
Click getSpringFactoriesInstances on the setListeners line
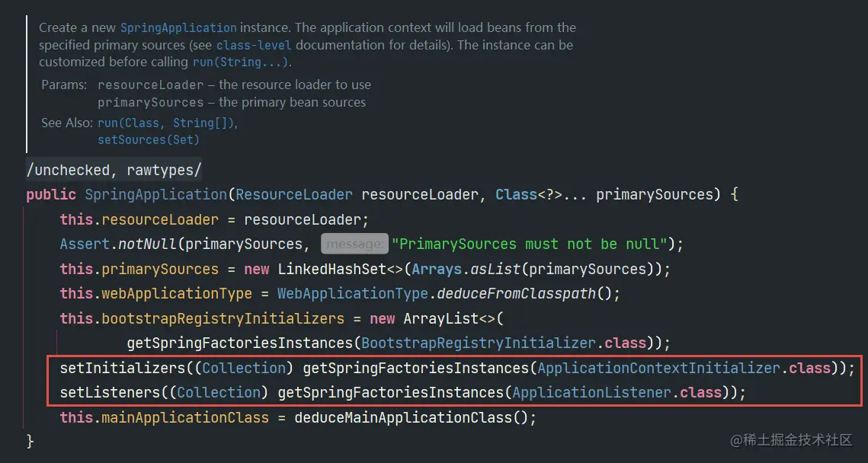(391, 393)
